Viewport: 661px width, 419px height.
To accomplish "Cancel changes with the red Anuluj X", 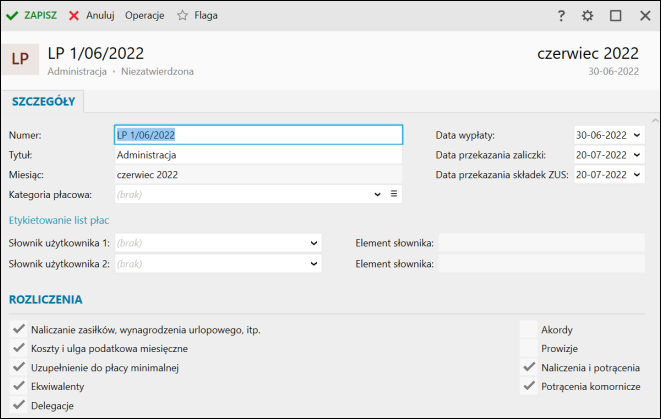I will point(74,16).
